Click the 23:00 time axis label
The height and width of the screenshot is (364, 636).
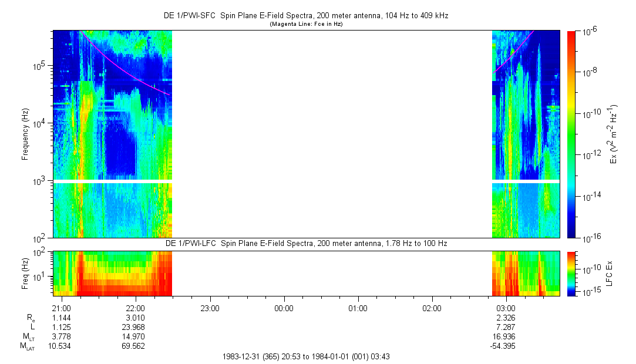click(210, 308)
